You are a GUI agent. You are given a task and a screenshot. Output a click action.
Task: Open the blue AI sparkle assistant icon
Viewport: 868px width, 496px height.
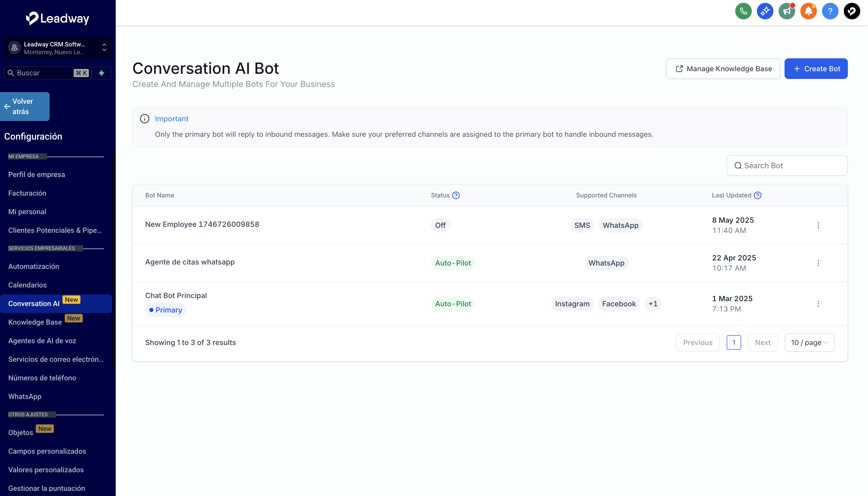765,11
